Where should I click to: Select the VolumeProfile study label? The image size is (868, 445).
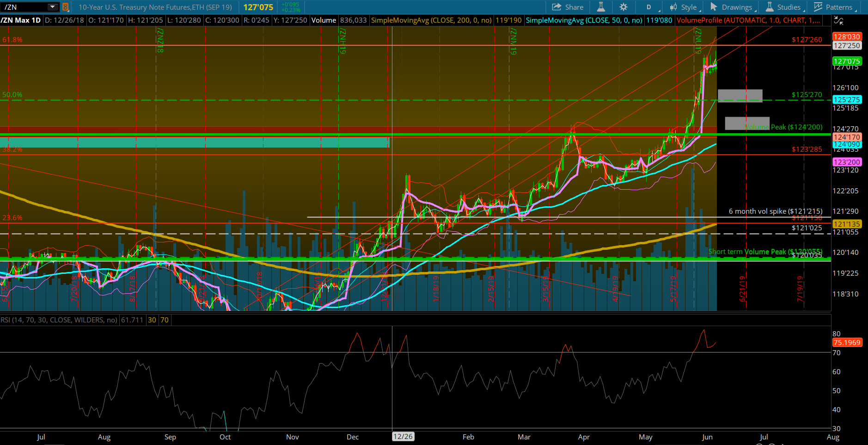click(748, 20)
